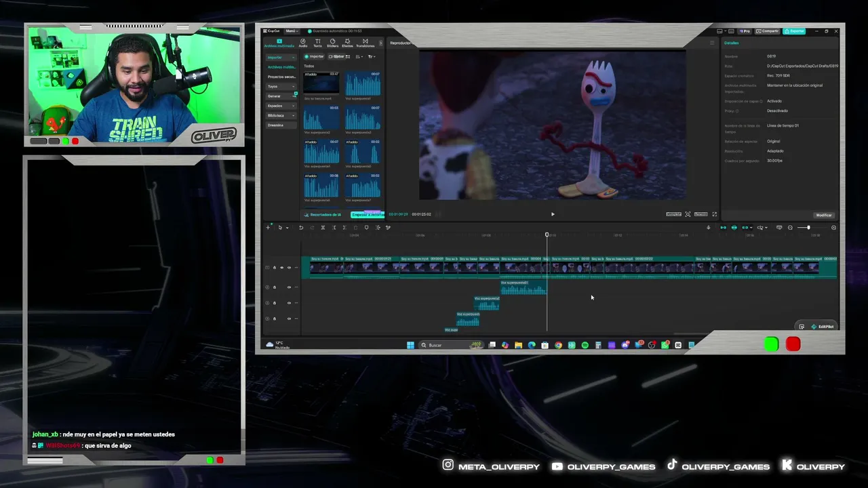This screenshot has height=488, width=868.
Task: Select the Voz superpuesta51 audio clip
Action: click(x=524, y=288)
